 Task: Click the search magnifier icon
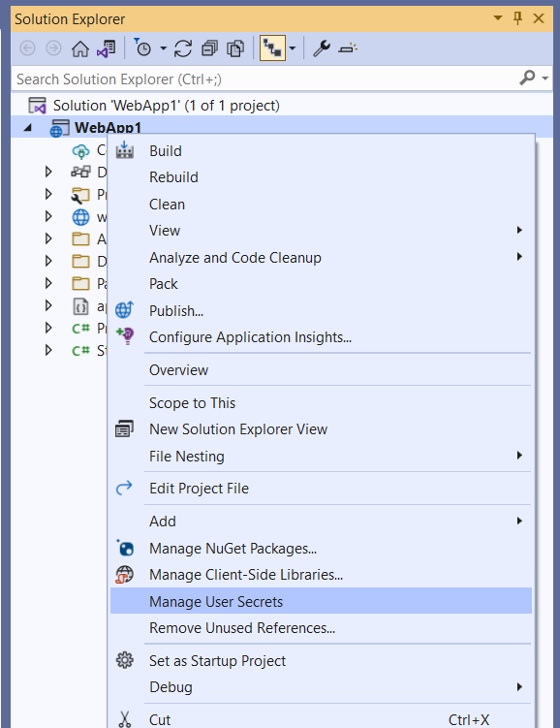point(527,78)
